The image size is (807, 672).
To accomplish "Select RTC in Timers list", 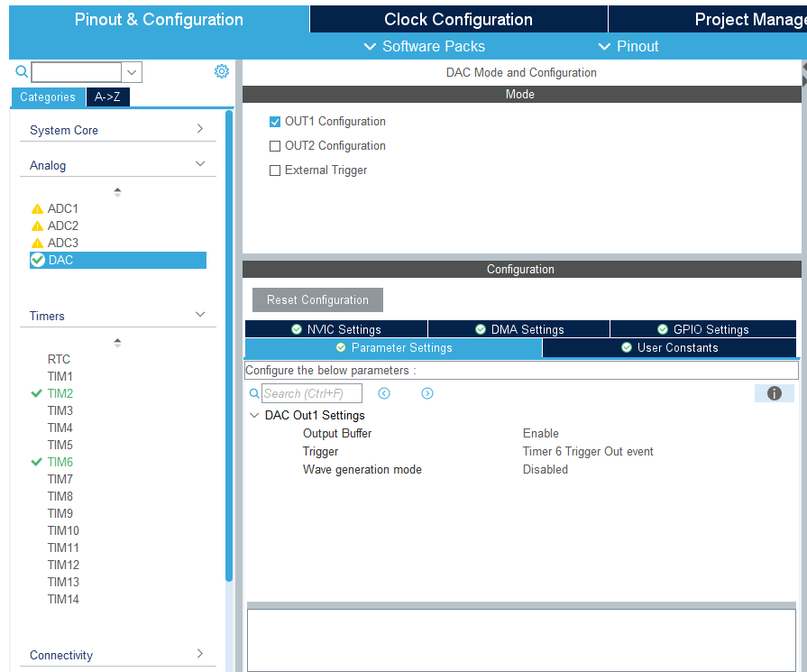I will coord(59,359).
